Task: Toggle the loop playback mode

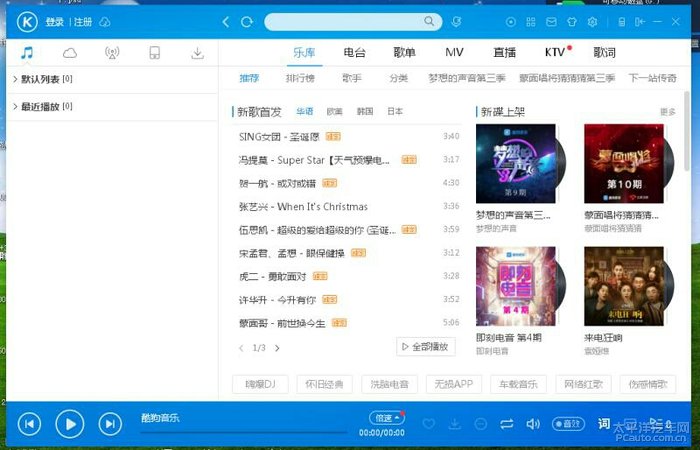Action: [x=507, y=424]
